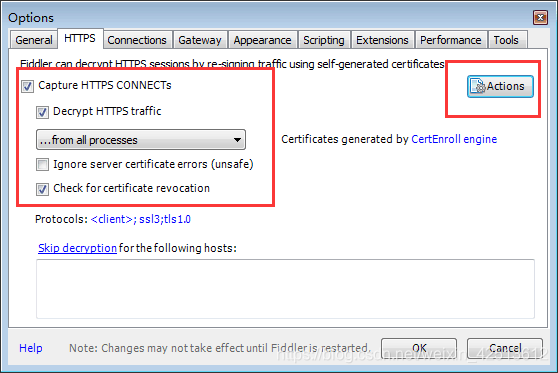Click the protocols link '<client>; ssl3;tls1.0'
Screen dimensions: 558x373
pos(141,219)
